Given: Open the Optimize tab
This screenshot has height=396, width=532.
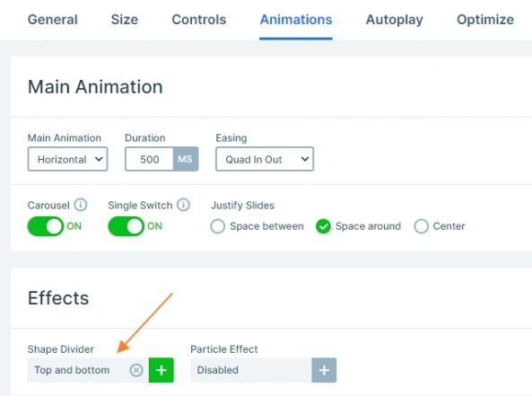Looking at the screenshot, I should point(485,20).
